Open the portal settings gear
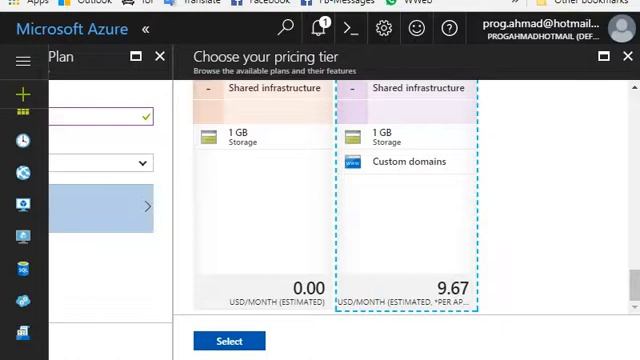 pyautogui.click(x=384, y=28)
